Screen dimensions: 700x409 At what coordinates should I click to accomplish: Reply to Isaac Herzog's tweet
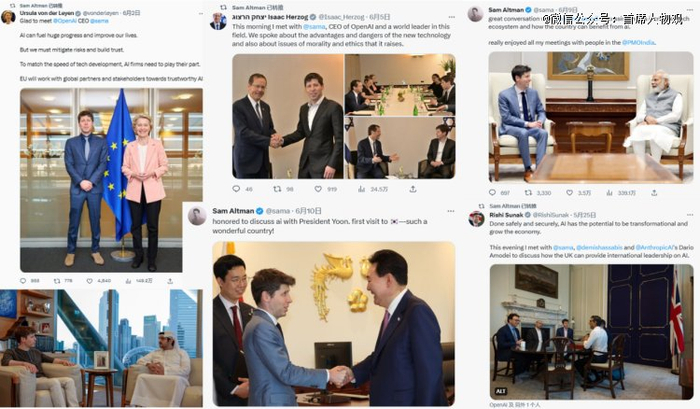[x=236, y=188]
